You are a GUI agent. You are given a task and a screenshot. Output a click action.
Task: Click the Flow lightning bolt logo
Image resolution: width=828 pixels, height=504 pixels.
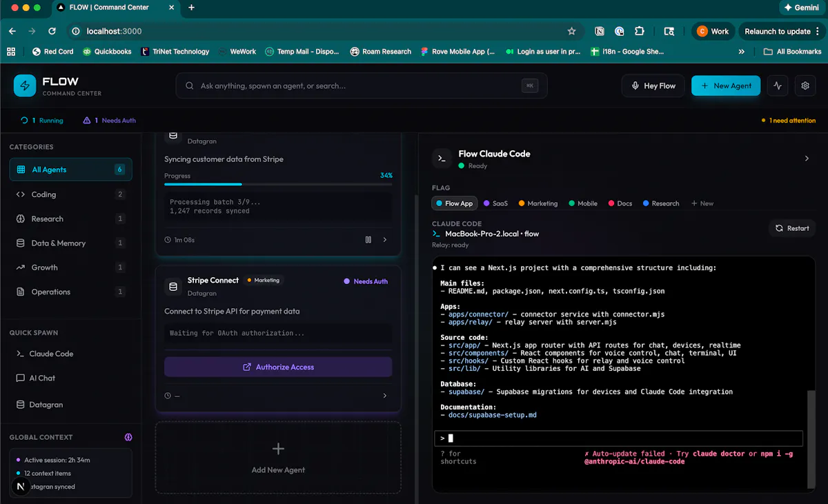[x=25, y=85]
